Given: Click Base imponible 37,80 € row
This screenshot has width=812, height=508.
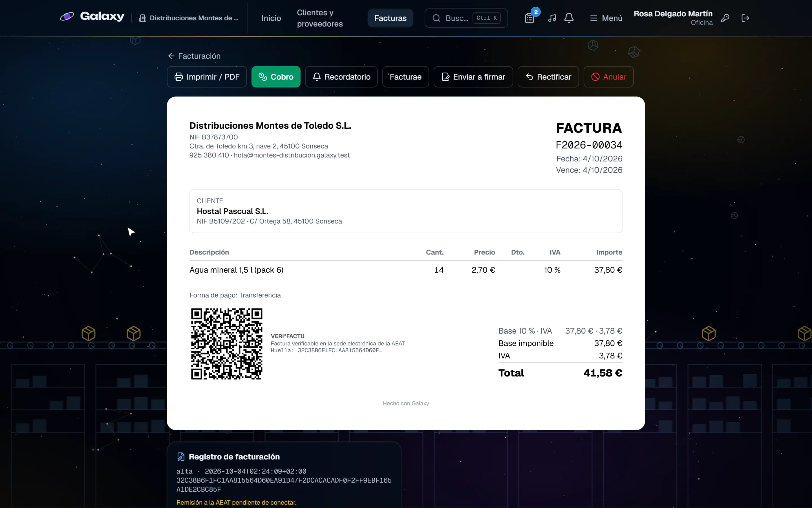Looking at the screenshot, I should 560,343.
